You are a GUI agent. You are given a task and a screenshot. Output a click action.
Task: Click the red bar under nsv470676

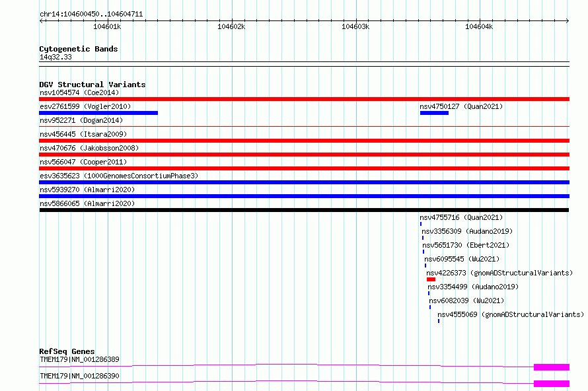[x=304, y=155]
